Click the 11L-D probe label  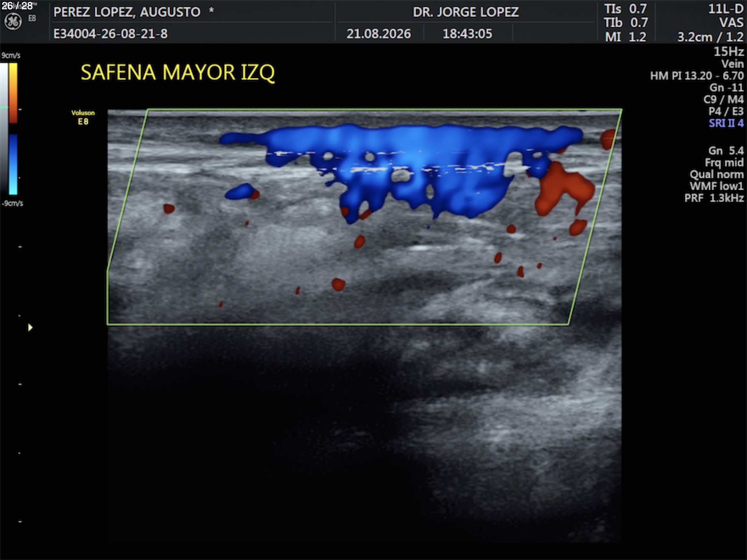726,9
